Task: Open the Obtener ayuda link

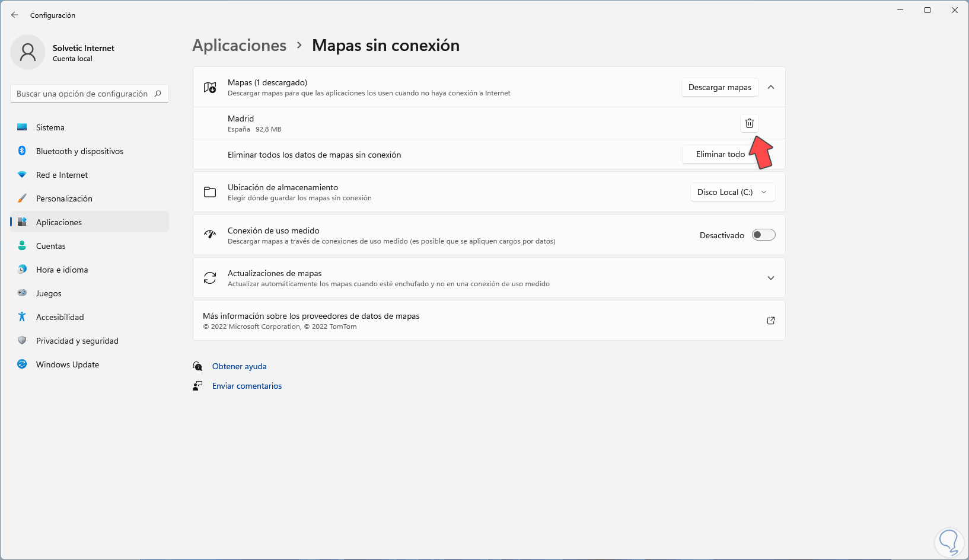Action: (240, 366)
